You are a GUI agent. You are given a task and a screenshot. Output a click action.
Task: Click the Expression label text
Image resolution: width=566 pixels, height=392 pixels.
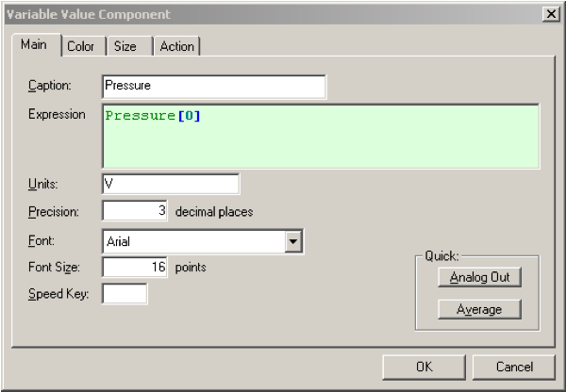pos(58,114)
